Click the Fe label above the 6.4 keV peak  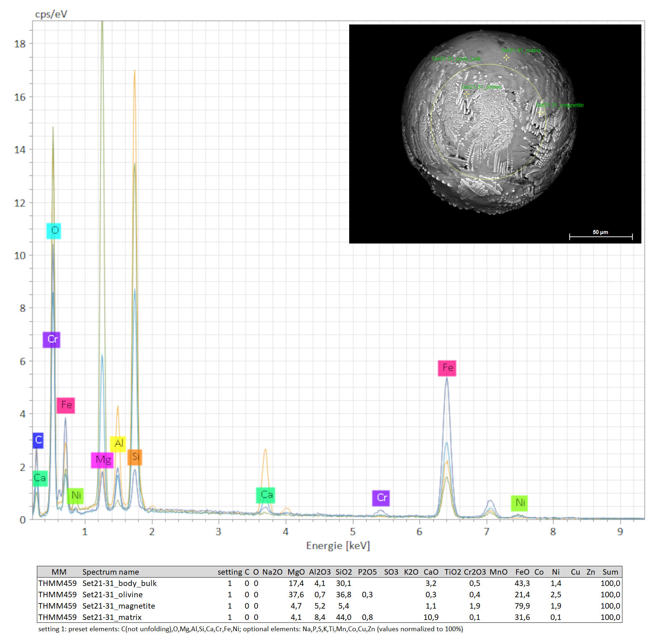coord(447,368)
